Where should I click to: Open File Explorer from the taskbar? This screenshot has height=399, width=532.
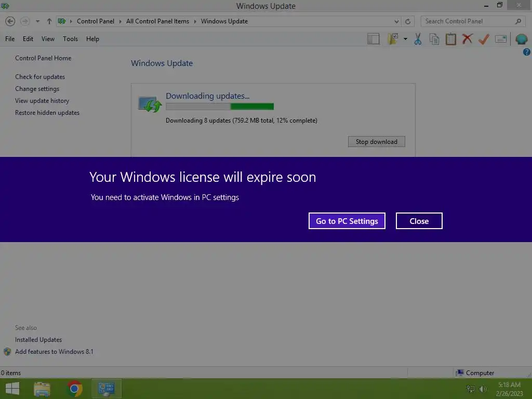[42, 389]
